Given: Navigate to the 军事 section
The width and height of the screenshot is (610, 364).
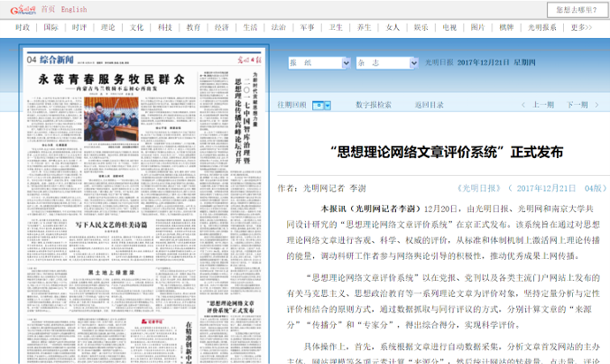Looking at the screenshot, I should 307,27.
